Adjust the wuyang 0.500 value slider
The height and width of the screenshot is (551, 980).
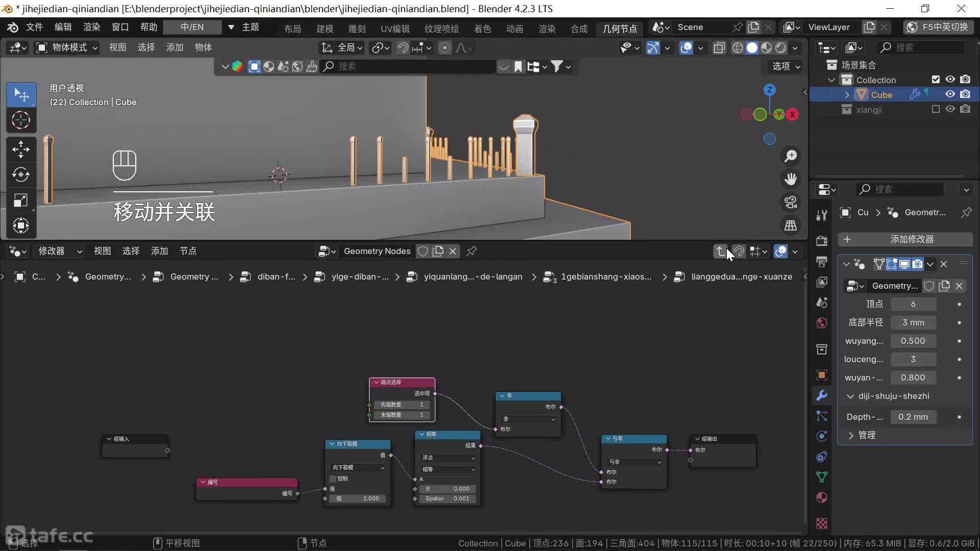913,341
